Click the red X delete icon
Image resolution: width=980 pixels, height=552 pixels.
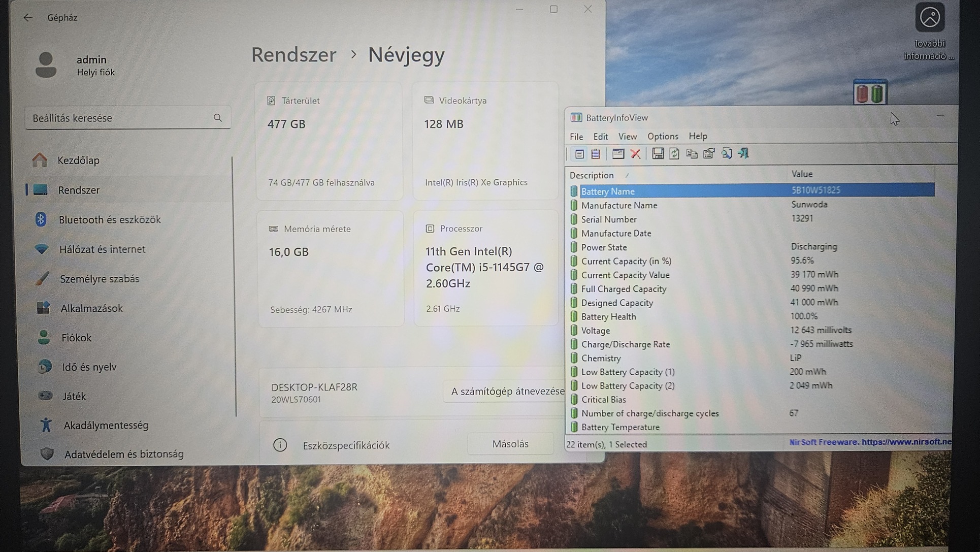635,154
